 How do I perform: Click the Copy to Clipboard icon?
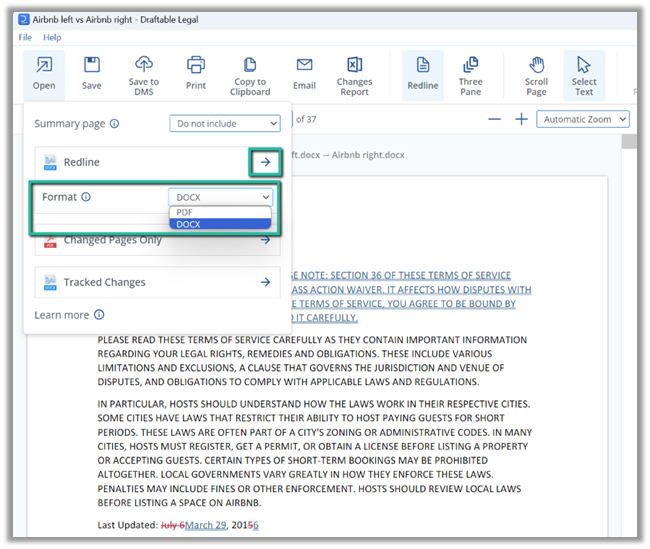tap(250, 64)
